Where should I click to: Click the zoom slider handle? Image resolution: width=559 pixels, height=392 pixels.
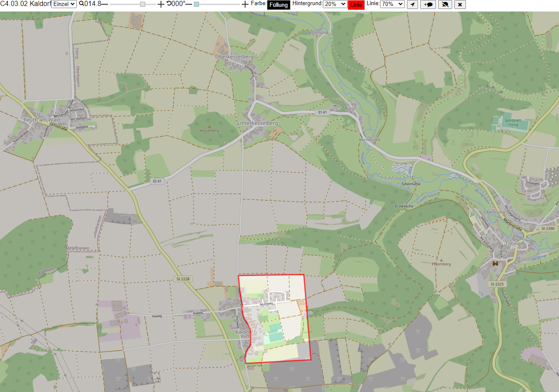[143, 4]
